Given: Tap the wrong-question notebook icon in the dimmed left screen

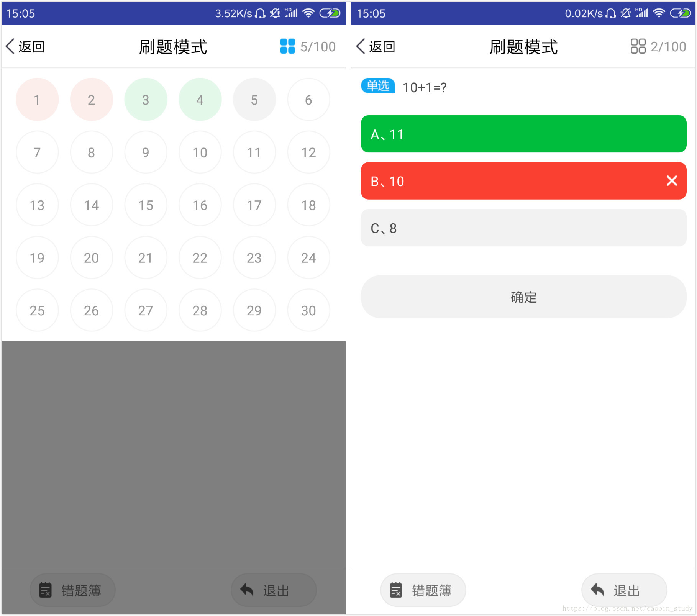Looking at the screenshot, I should tap(45, 590).
